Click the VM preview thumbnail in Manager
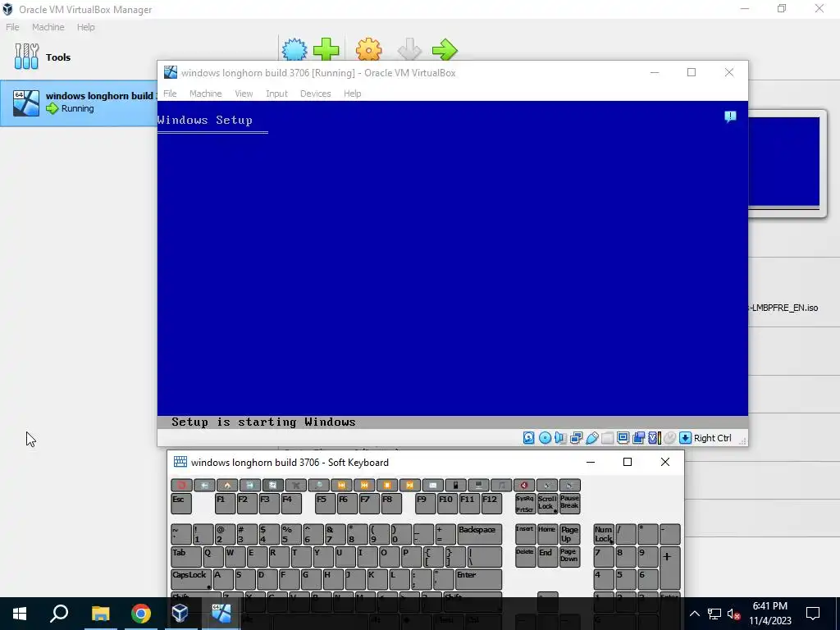This screenshot has height=630, width=840. [784, 162]
